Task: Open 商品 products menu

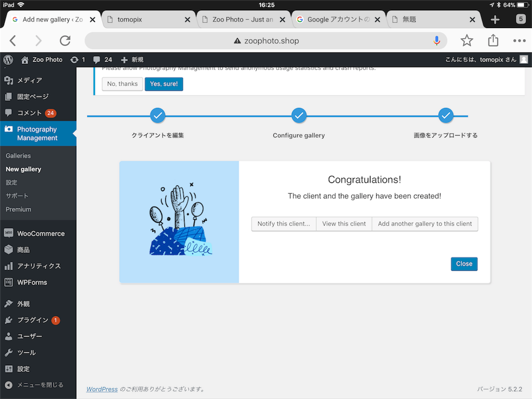Action: pyautogui.click(x=38, y=250)
